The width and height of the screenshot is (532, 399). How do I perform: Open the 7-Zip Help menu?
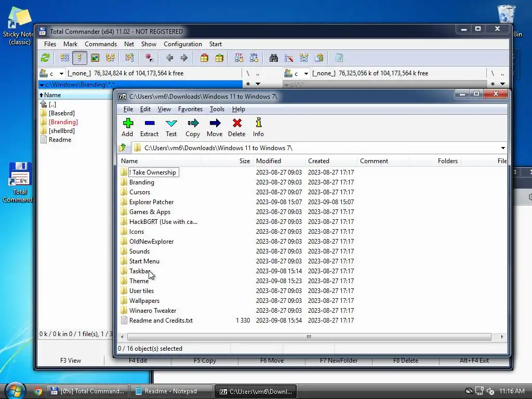pyautogui.click(x=238, y=109)
